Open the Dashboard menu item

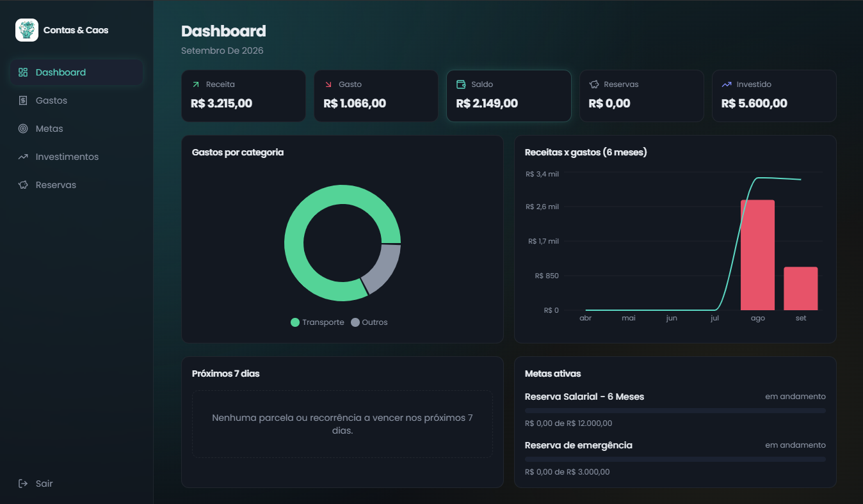(x=77, y=72)
